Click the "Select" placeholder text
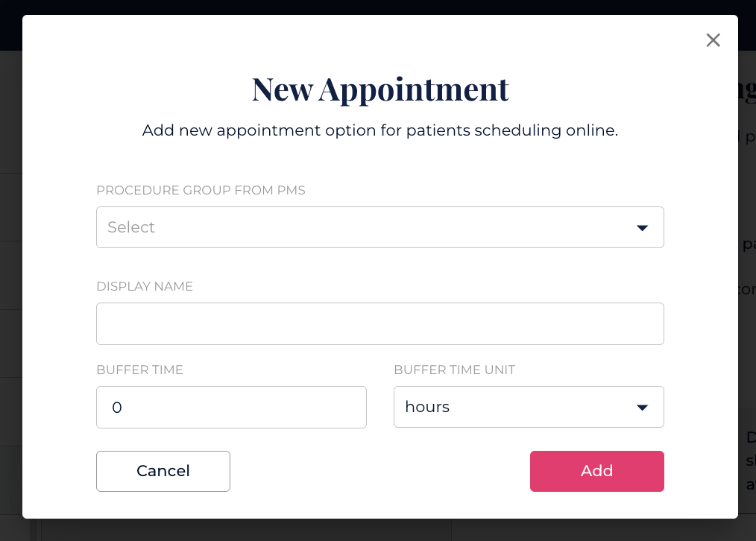Viewport: 756px width, 541px height. click(131, 227)
